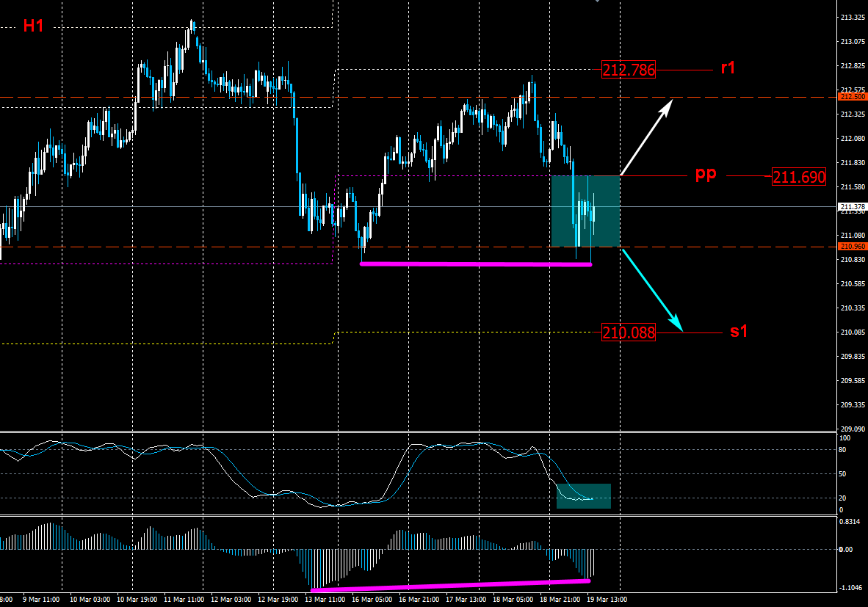Click the red H1 timeframe label

click(x=33, y=26)
